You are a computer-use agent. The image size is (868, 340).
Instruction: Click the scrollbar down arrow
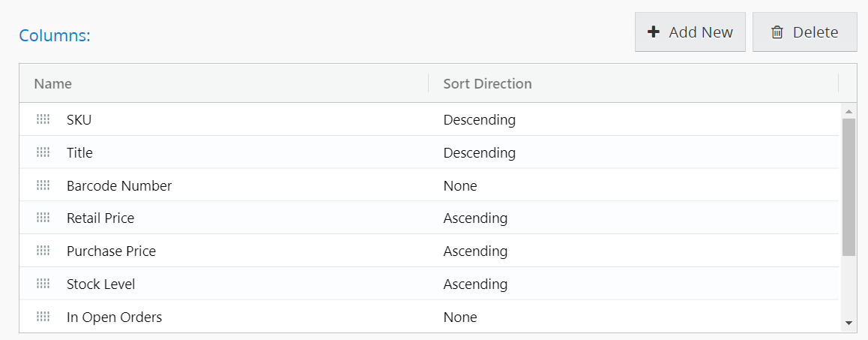(x=849, y=323)
